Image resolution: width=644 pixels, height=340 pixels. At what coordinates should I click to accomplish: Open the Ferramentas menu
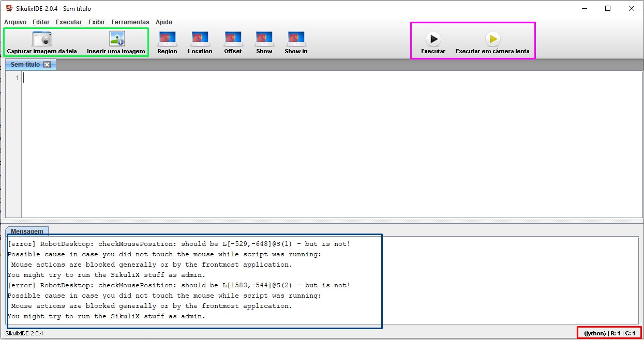(130, 22)
